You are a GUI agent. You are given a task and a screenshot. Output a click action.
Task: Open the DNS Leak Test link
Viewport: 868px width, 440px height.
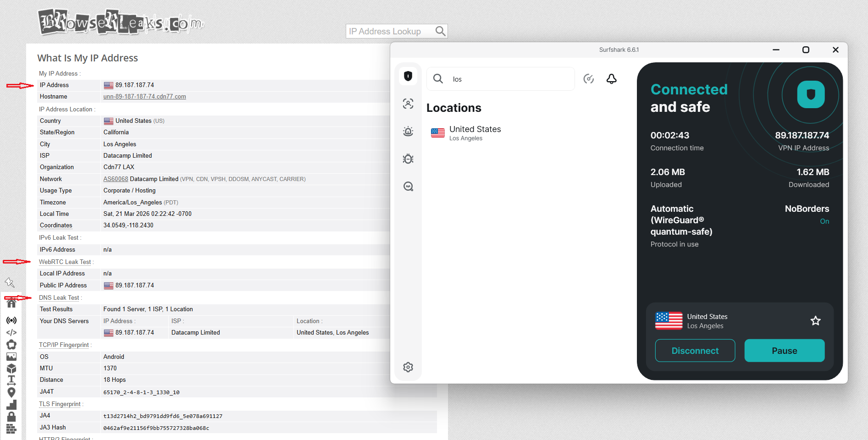[x=59, y=298]
